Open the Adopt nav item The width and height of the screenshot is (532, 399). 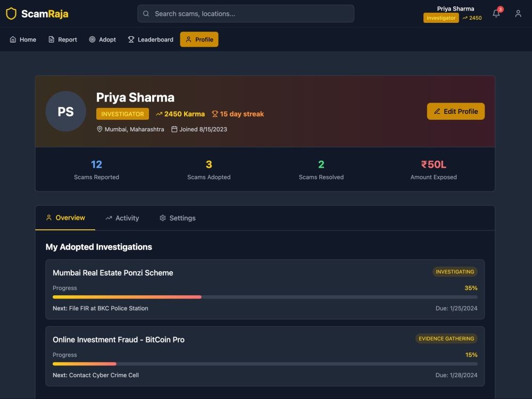point(103,39)
